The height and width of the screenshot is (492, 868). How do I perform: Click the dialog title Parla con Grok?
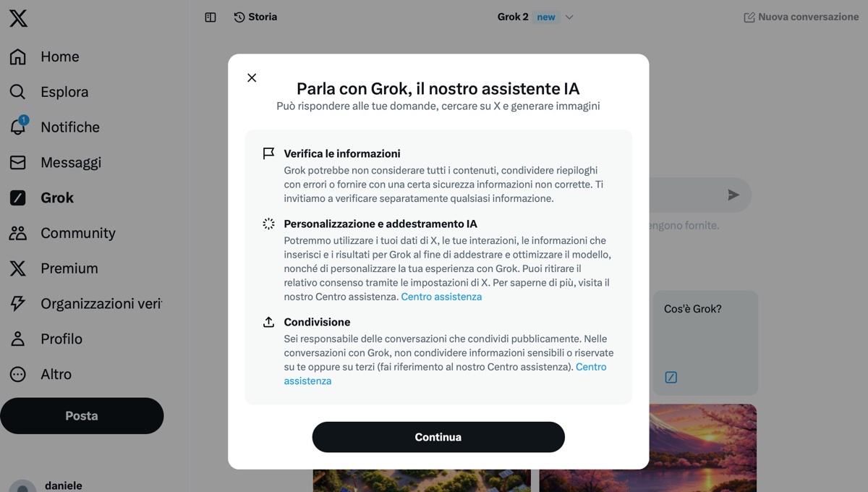coord(438,89)
